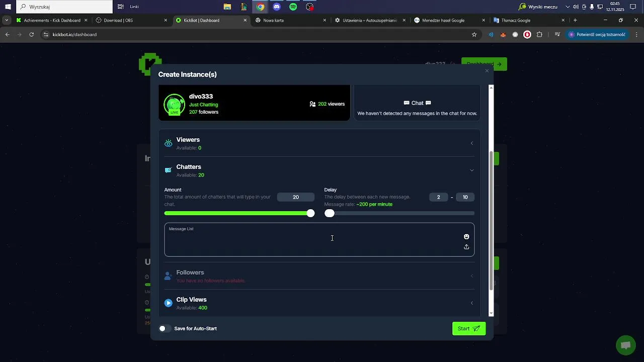Open Discord from the taskbar
Image resolution: width=644 pixels, height=362 pixels.
click(277, 7)
